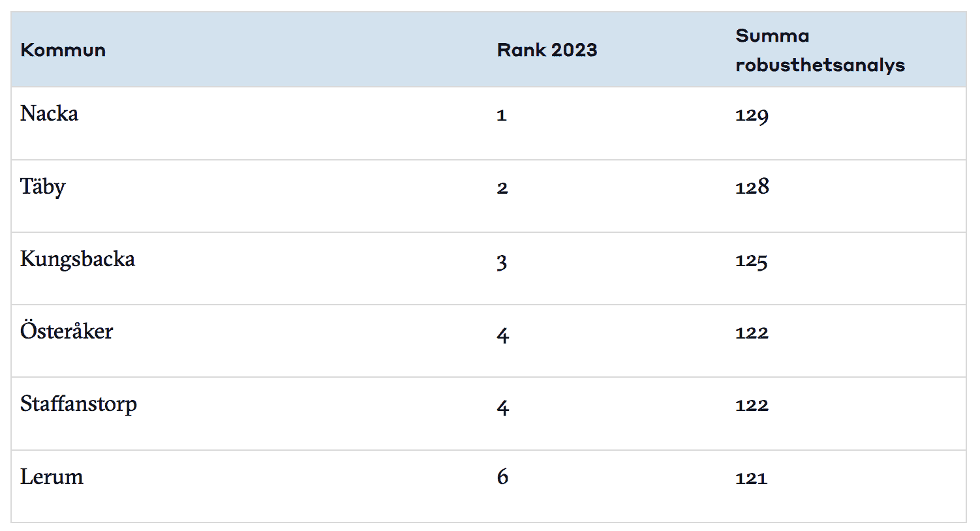Select the Kungsbacka cell

pyautogui.click(x=78, y=259)
